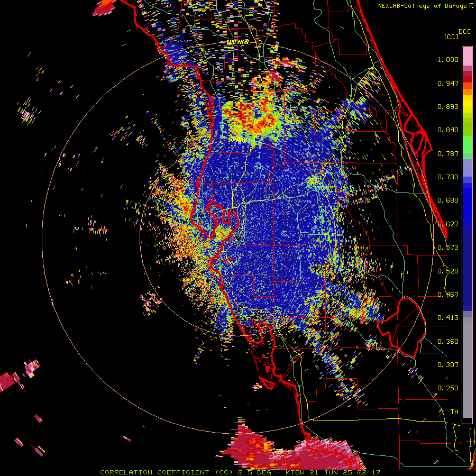The image size is (476, 476).
Task: Click the 0.413 legend value
Action: coord(448,318)
